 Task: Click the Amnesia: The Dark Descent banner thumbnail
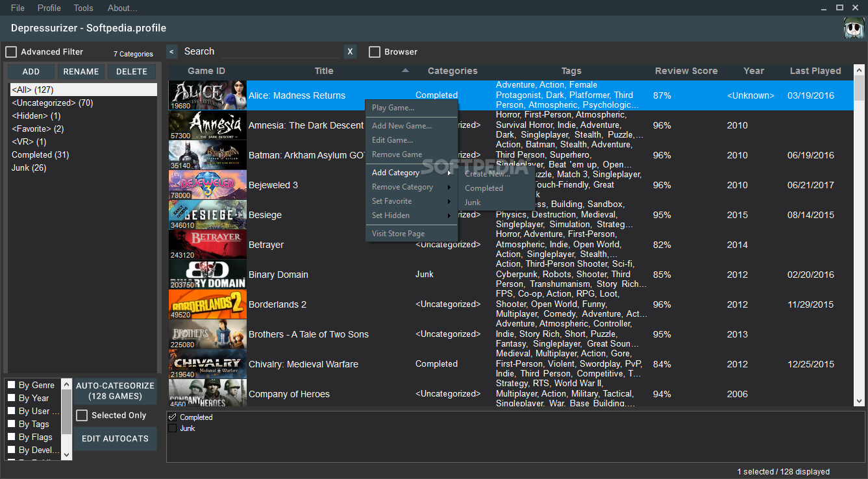coord(208,125)
